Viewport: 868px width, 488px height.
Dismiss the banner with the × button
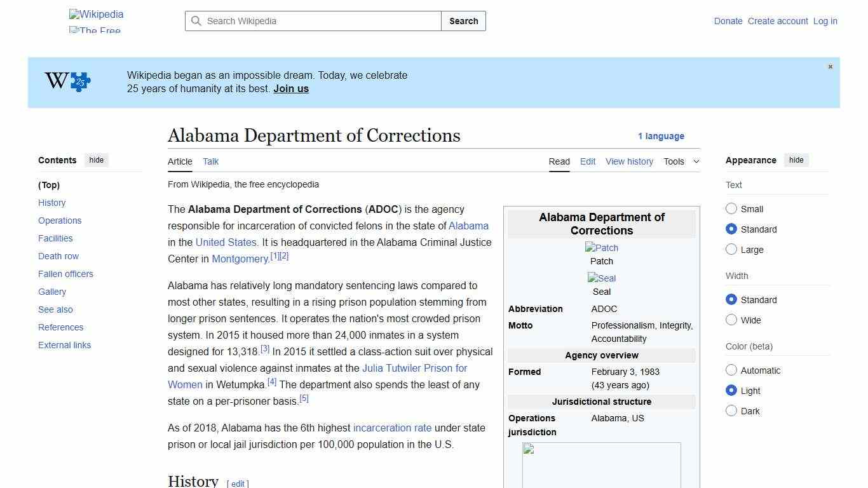click(x=830, y=66)
